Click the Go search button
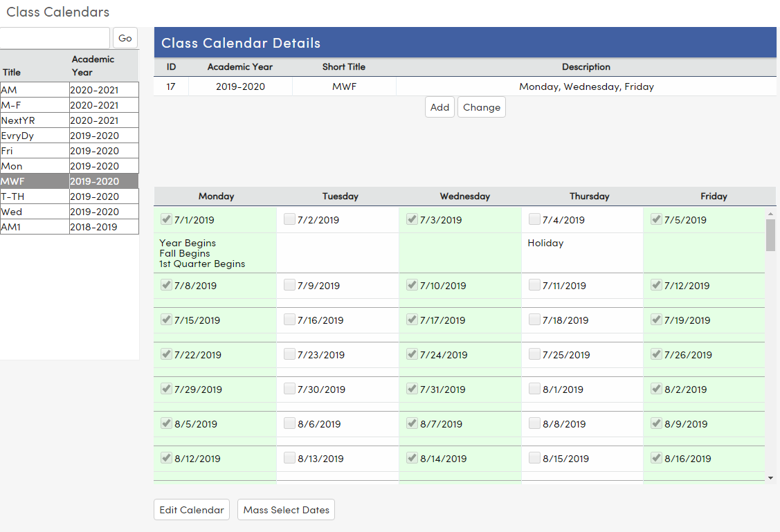 click(125, 38)
